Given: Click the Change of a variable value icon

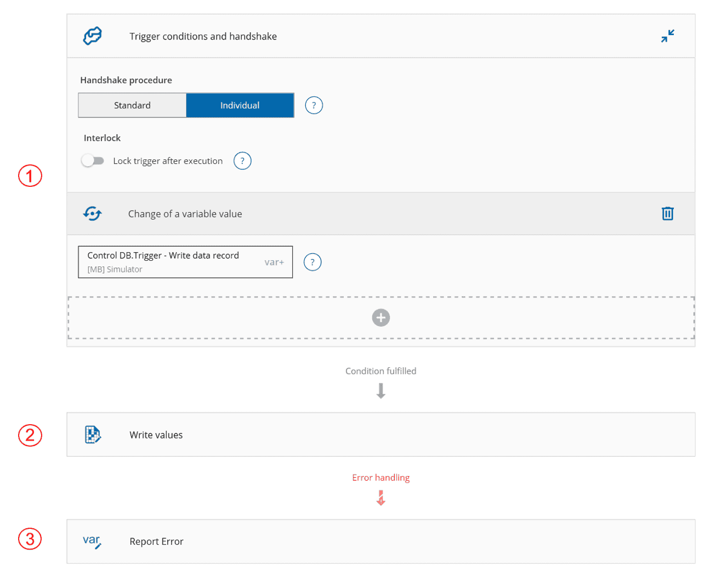Looking at the screenshot, I should click(x=93, y=214).
